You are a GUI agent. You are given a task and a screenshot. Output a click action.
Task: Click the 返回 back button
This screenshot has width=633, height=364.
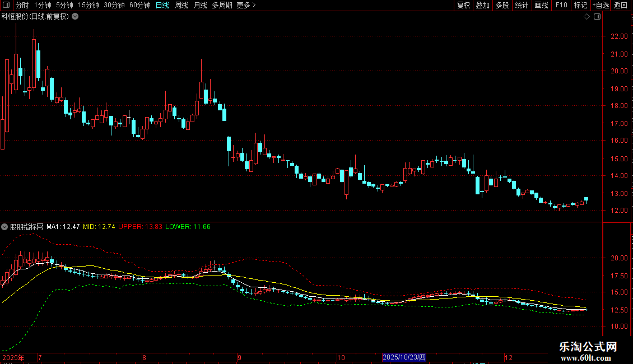[x=621, y=5]
